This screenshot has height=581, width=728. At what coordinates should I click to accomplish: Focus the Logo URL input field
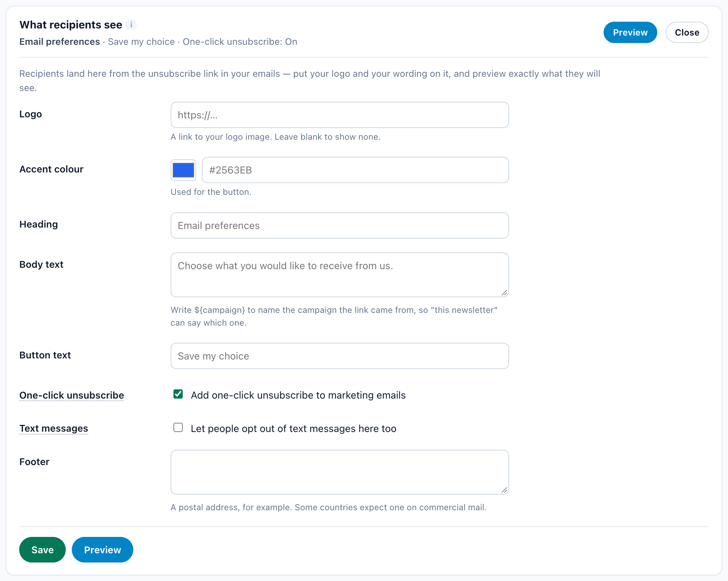tap(339, 115)
